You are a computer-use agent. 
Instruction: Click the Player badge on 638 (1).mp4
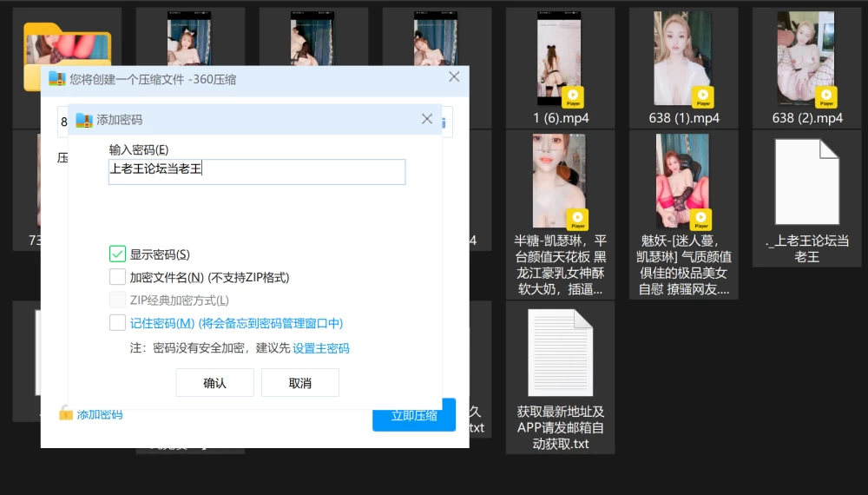pos(703,97)
